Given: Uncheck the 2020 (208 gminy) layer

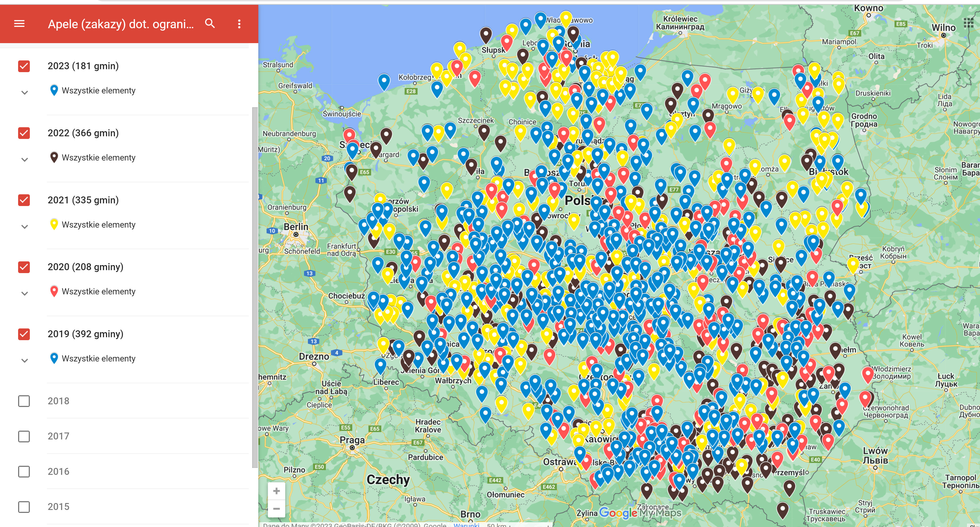Looking at the screenshot, I should click(24, 267).
